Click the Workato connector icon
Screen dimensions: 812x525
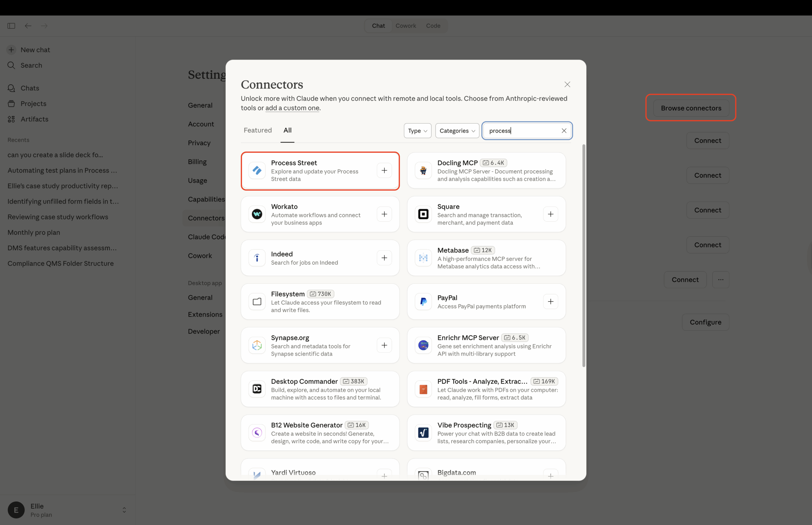(x=257, y=214)
